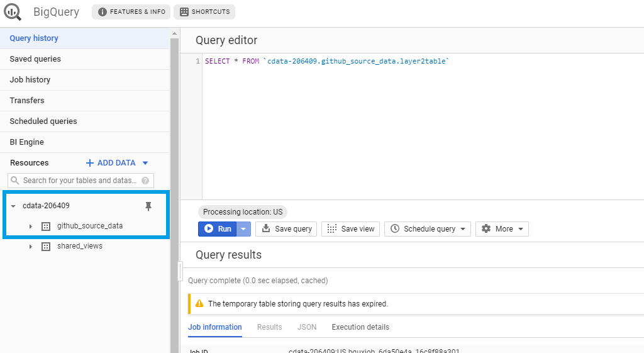Click the expired temporary table message
Viewport: 644px width, 353px height.
[x=297, y=304]
